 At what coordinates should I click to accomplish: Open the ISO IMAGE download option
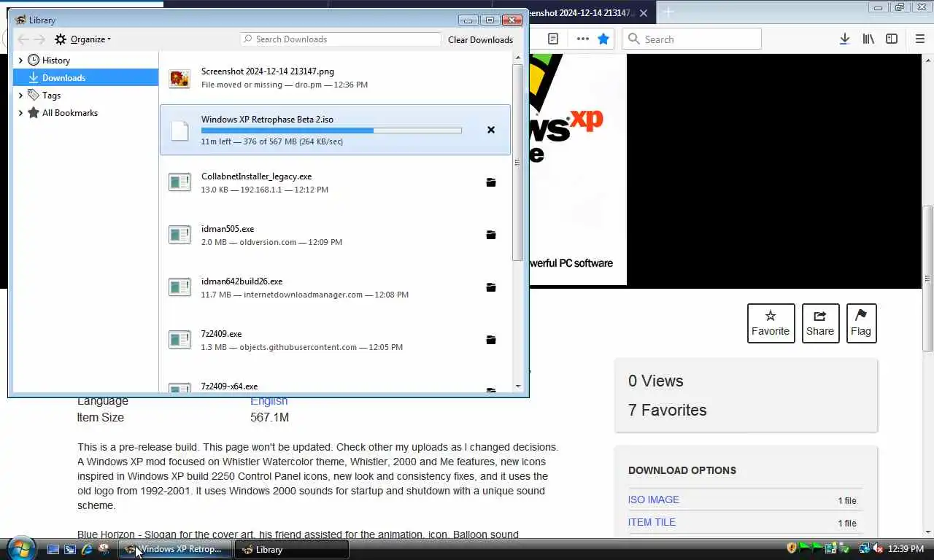pos(654,500)
